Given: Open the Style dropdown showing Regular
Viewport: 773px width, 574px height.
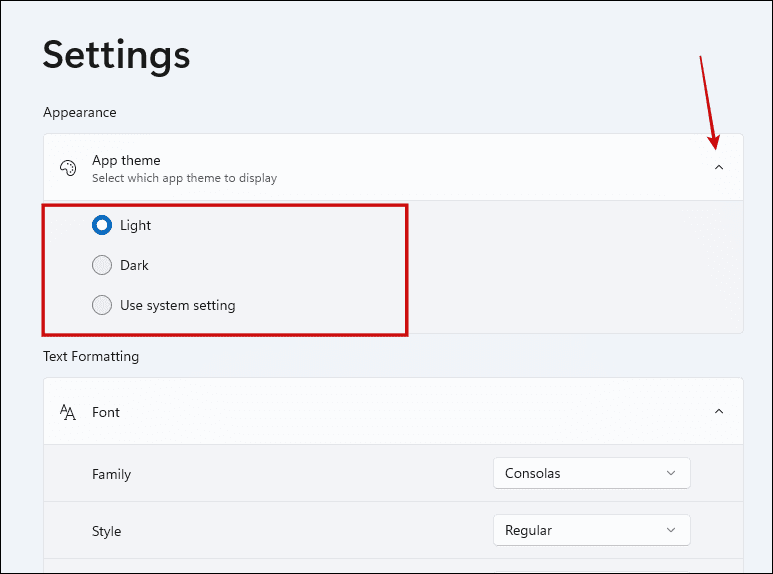Looking at the screenshot, I should 591,531.
